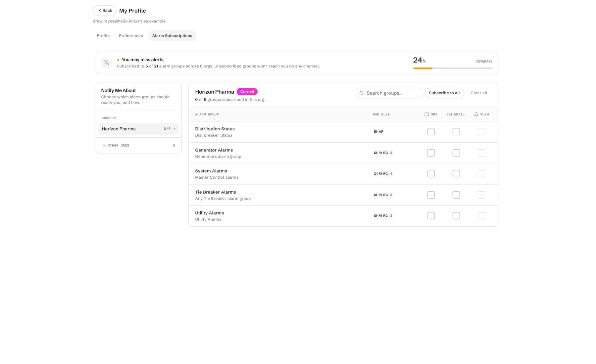Click the +3 avatar overflow on Generator Alarms
Image resolution: width=596 pixels, height=364 pixels.
391,153
